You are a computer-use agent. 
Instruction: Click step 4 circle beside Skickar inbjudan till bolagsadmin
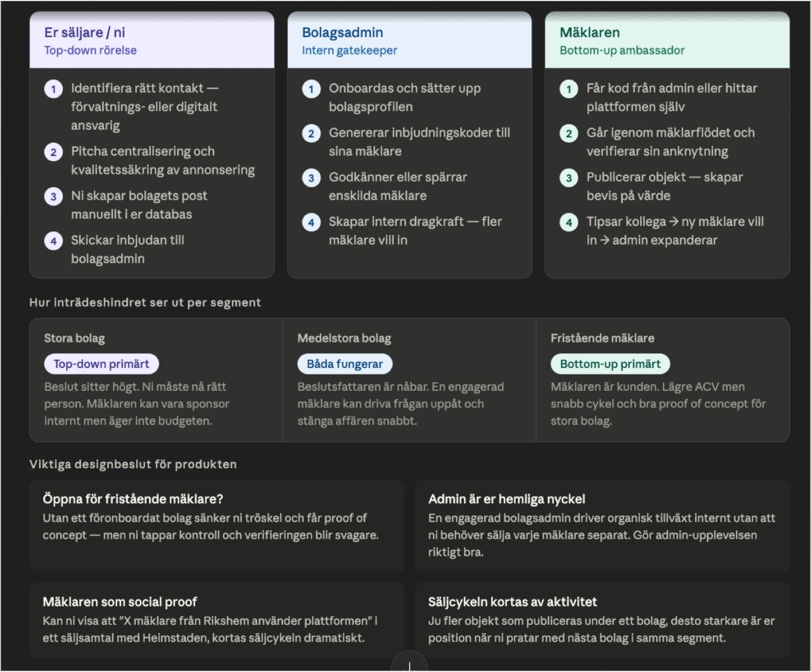(x=53, y=241)
